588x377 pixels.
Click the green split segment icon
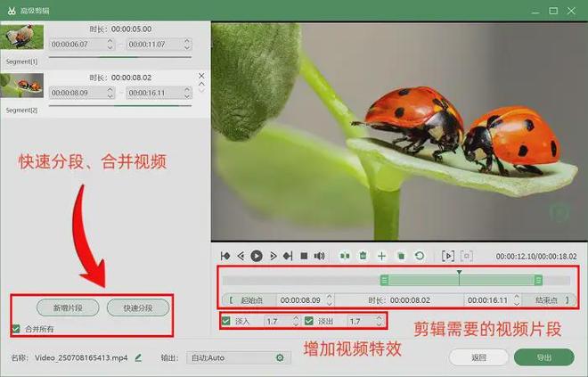(345, 256)
